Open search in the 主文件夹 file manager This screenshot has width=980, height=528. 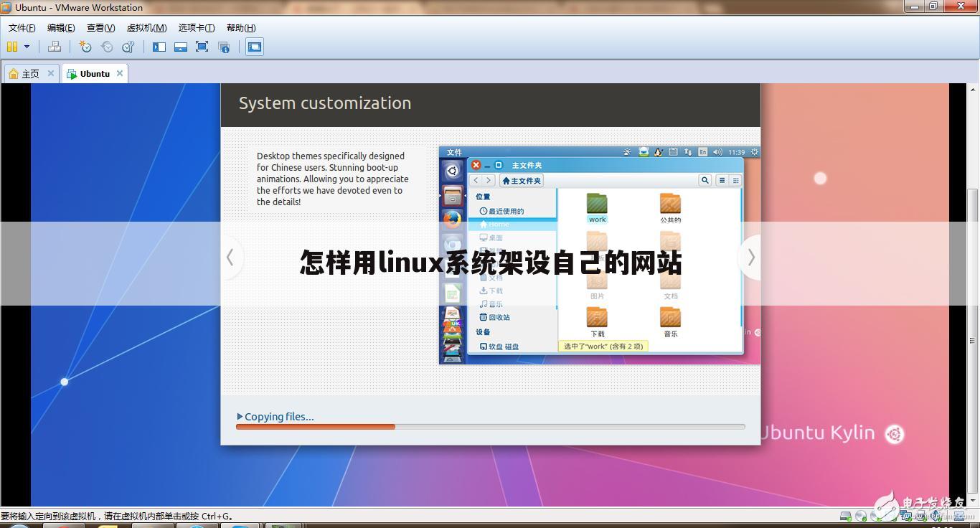[705, 180]
